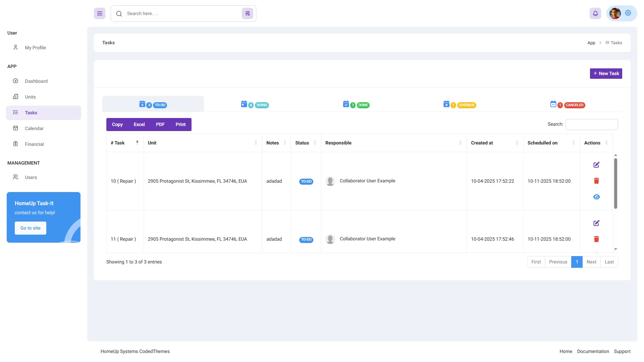
Task: Sort table by Responsible column
Action: click(394, 143)
